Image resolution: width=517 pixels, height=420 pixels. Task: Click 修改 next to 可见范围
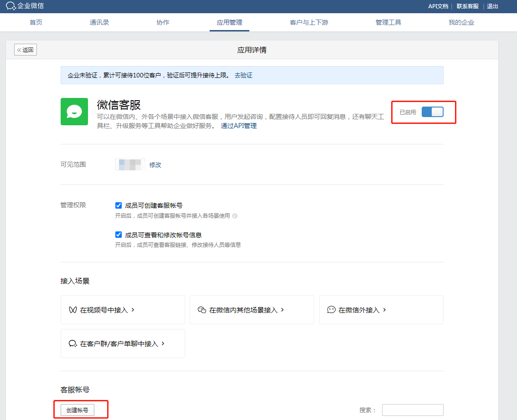155,165
